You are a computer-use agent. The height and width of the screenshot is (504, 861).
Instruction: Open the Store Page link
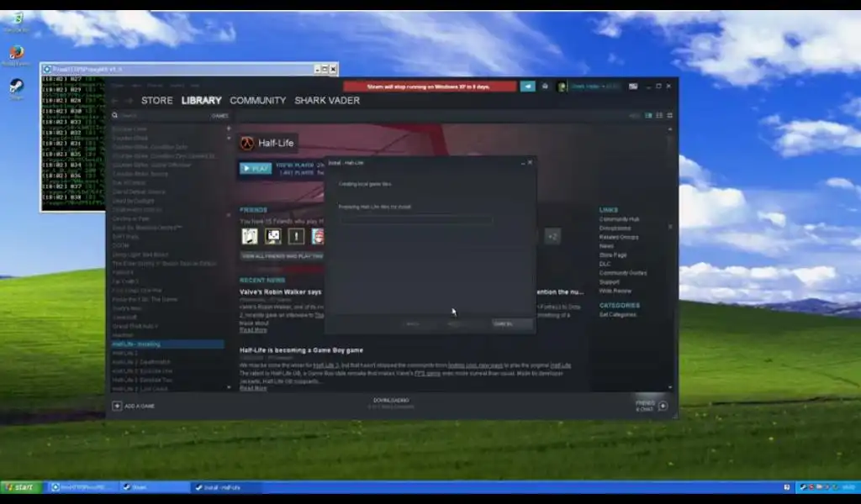pyautogui.click(x=613, y=255)
